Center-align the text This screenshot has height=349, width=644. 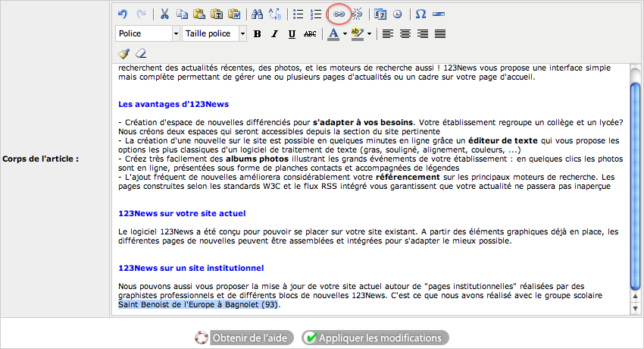pyautogui.click(x=405, y=34)
